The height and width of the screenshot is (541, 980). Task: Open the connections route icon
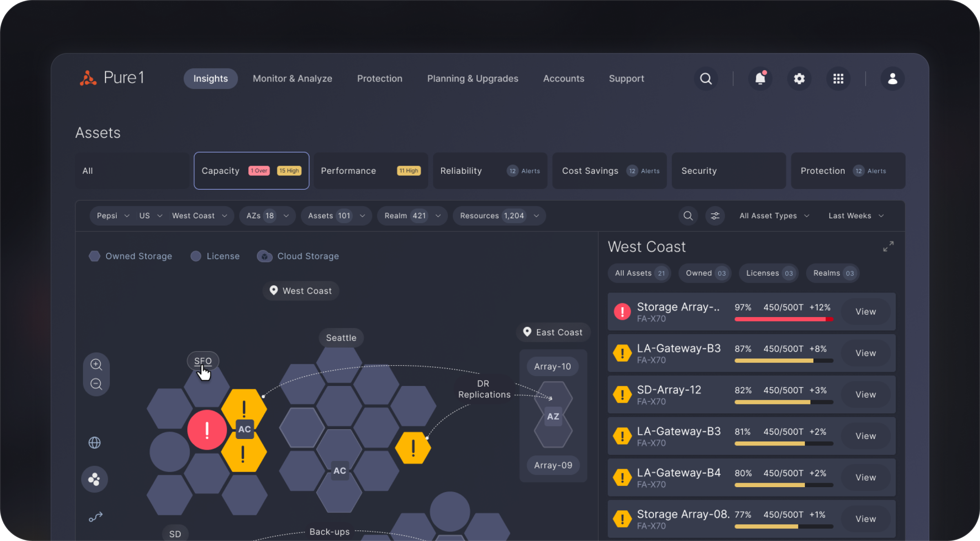[x=96, y=517]
